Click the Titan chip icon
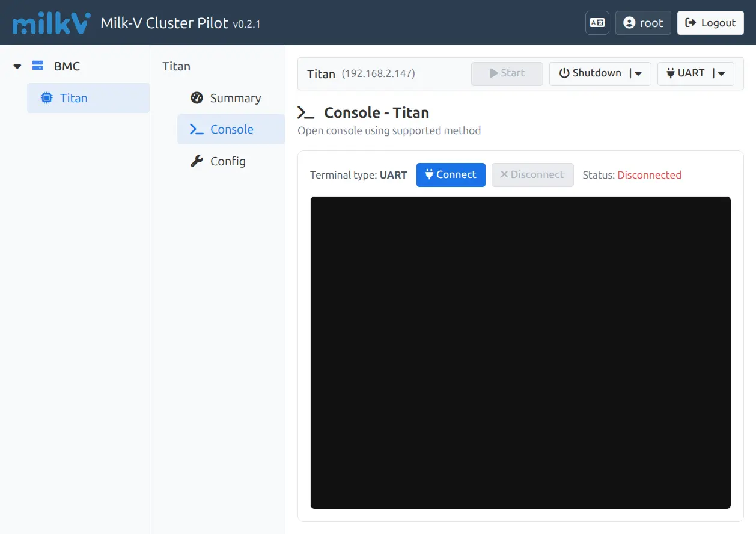 (x=46, y=98)
